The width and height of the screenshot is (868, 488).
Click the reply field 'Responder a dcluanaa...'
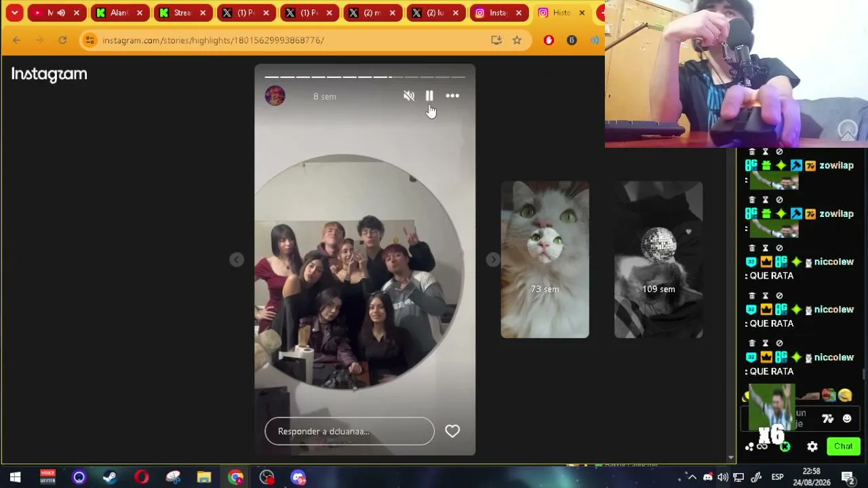pyautogui.click(x=349, y=431)
